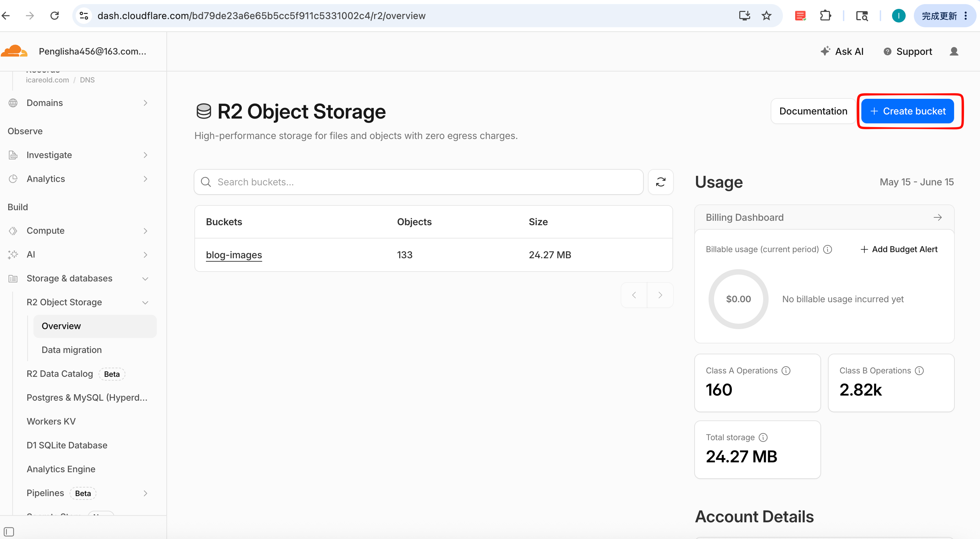980x539 pixels.
Task: Bookmark this page with the star icon
Action: (766, 16)
